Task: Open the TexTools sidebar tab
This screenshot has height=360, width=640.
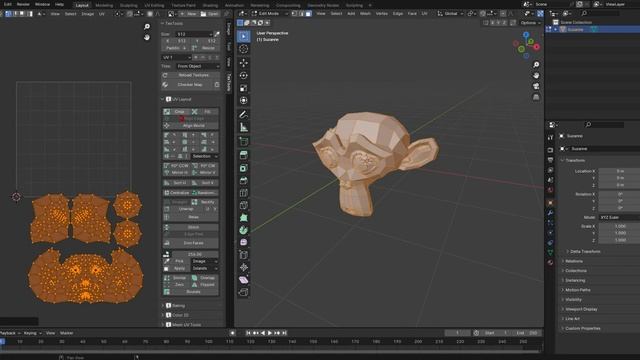Action: (229, 83)
